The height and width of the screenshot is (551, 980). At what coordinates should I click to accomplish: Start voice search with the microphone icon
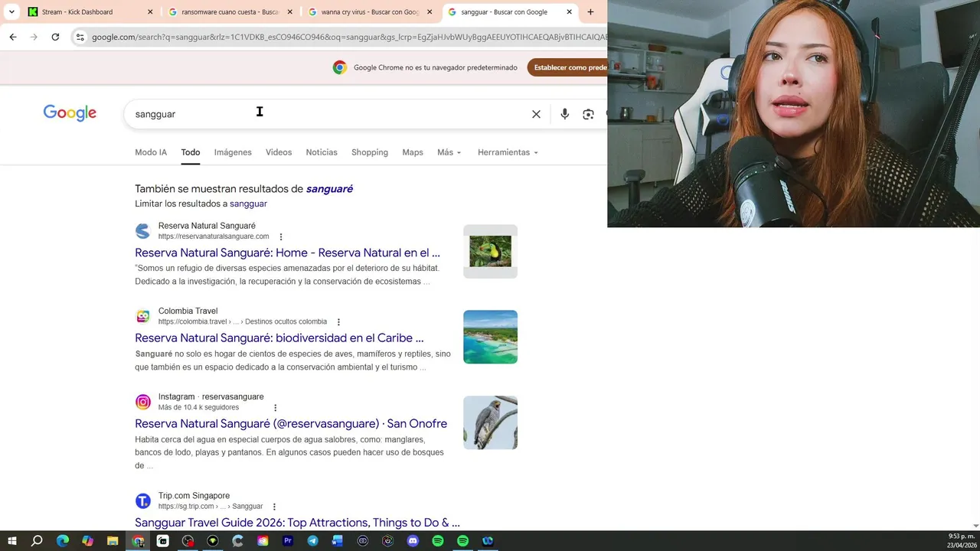click(564, 114)
